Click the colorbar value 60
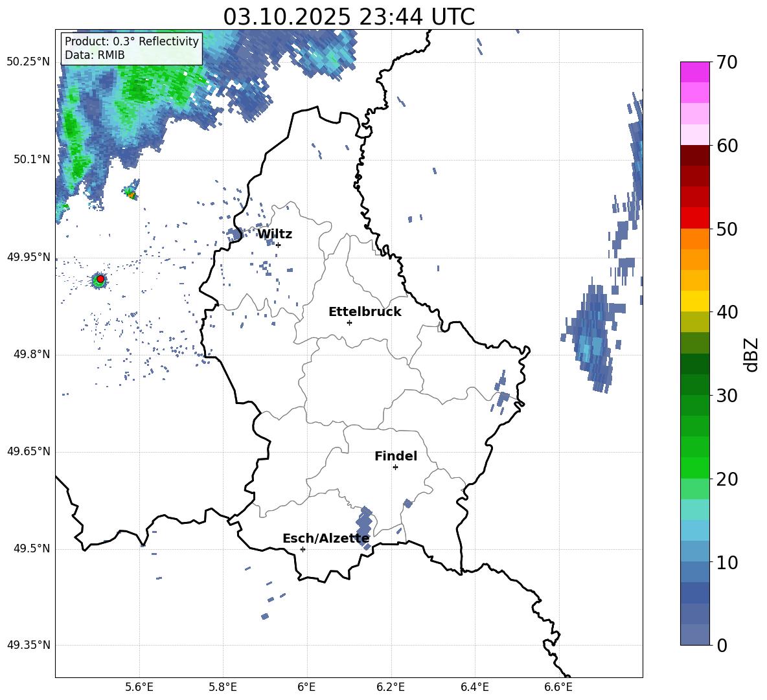The image size is (767, 700). pyautogui.click(x=727, y=146)
